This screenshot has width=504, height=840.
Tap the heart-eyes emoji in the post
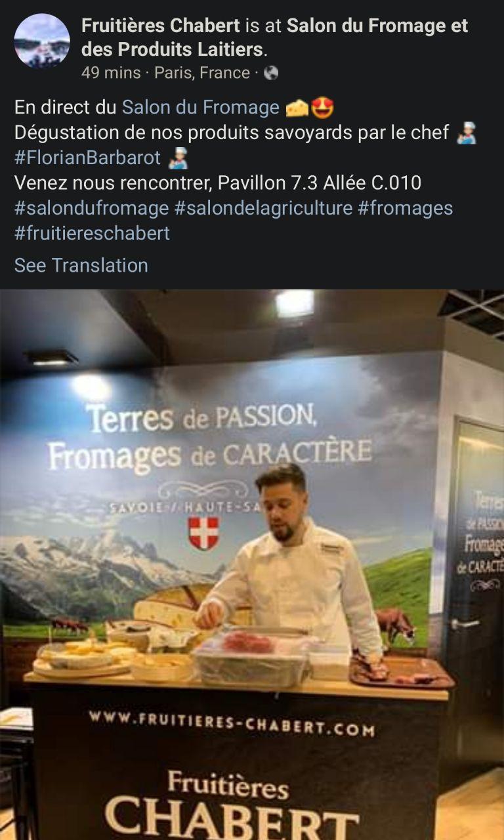point(322,108)
